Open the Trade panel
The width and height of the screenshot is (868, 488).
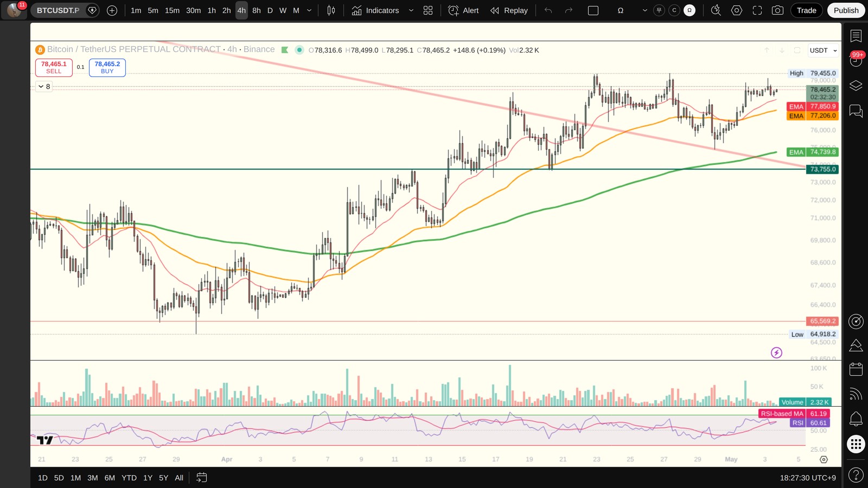coord(807,10)
